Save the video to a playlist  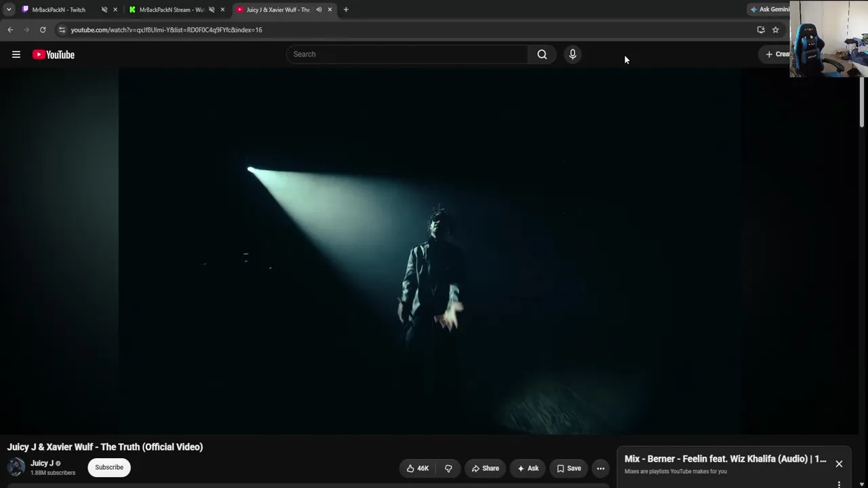569,468
